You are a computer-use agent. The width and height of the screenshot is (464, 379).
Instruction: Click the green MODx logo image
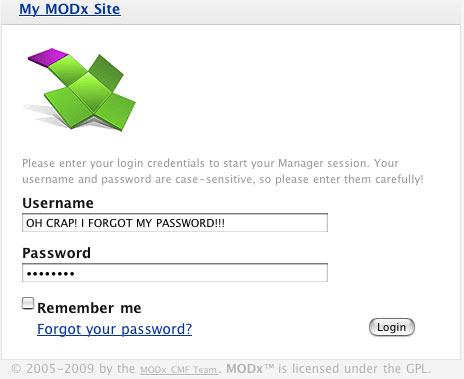pyautogui.click(x=79, y=90)
